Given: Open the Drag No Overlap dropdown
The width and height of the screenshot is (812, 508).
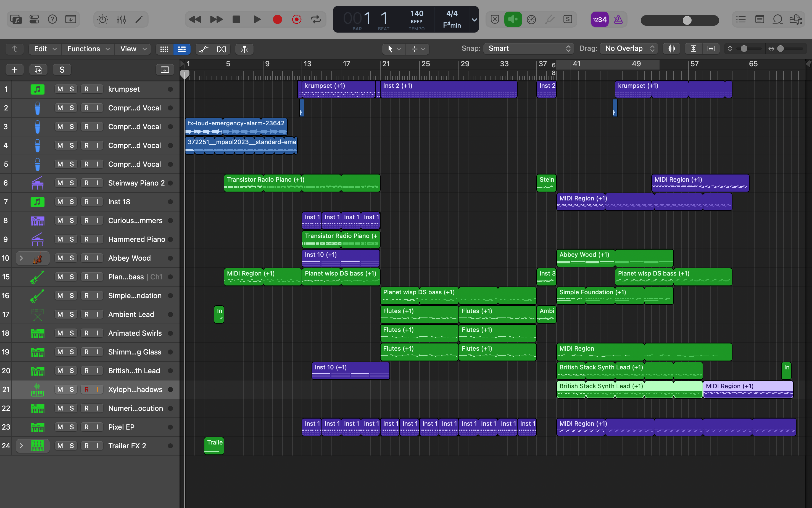Looking at the screenshot, I should tap(629, 49).
